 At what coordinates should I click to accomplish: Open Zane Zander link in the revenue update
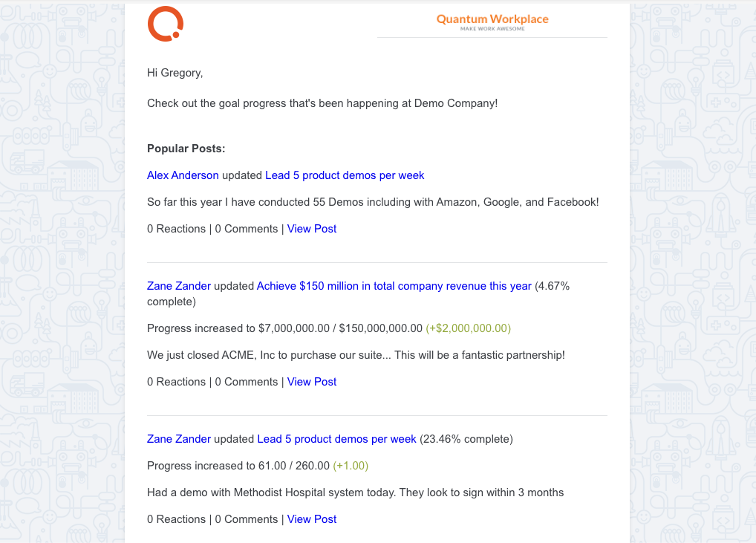[179, 286]
